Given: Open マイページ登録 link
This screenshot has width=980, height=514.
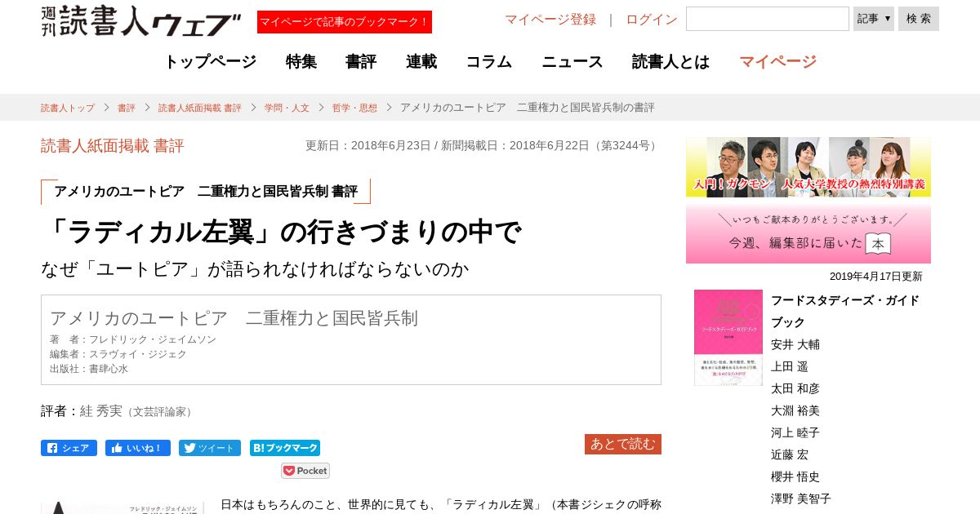Looking at the screenshot, I should pos(550,20).
